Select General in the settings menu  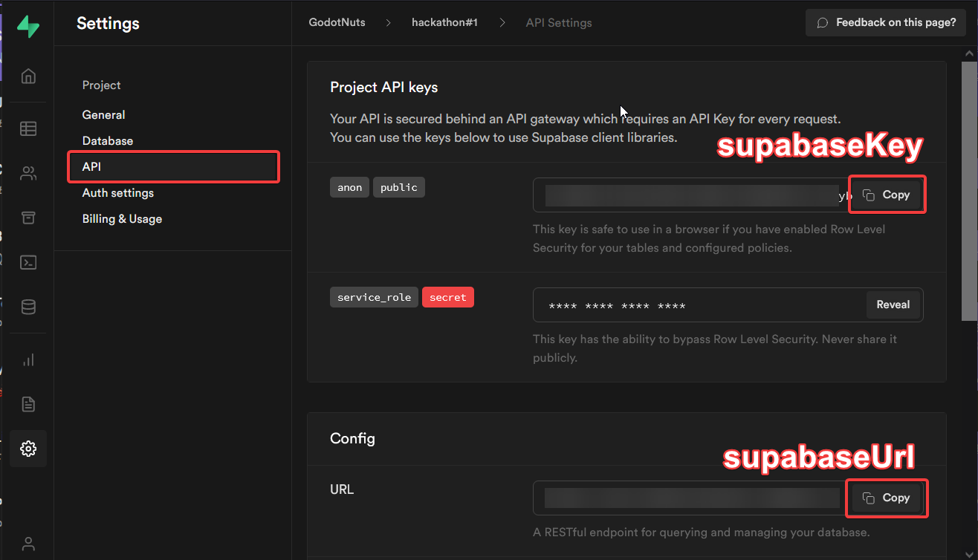point(103,115)
